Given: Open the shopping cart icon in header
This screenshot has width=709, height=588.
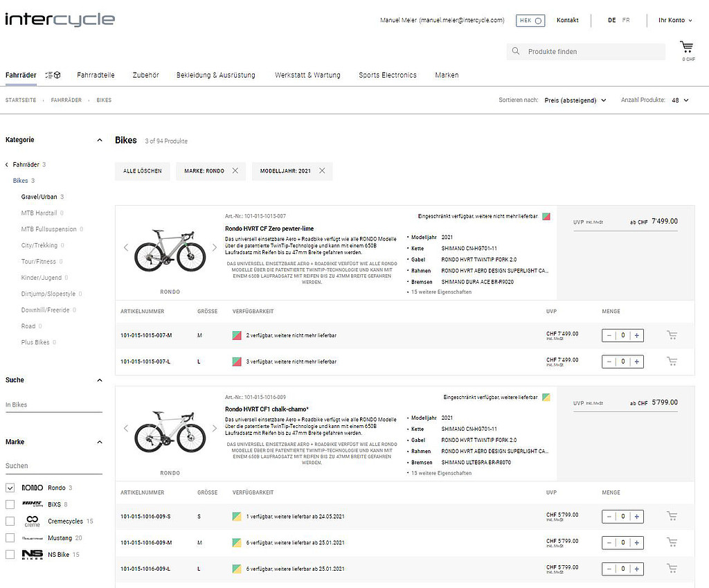Looking at the screenshot, I should point(687,48).
